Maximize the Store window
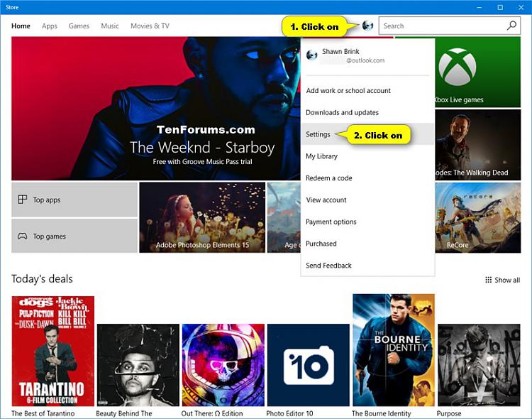Screen dimensions: 532x419 500,7
